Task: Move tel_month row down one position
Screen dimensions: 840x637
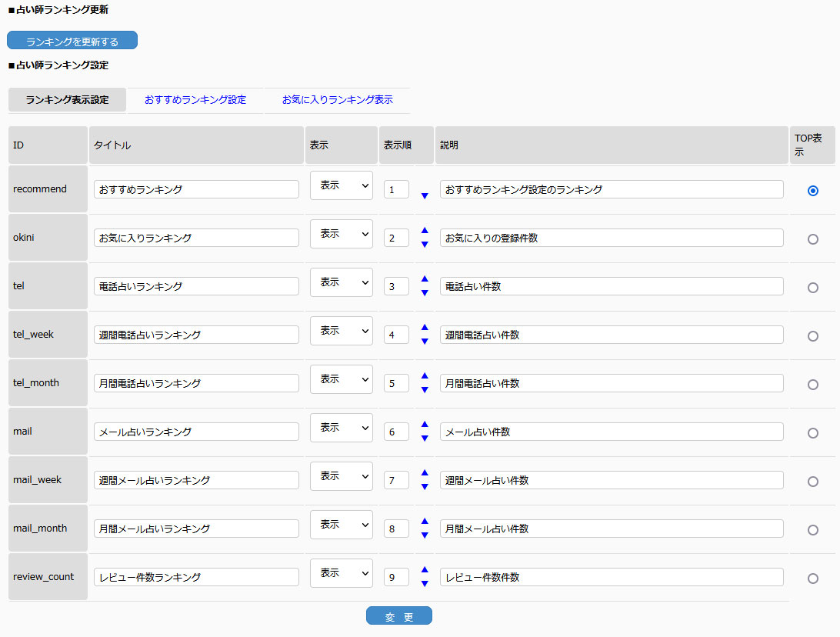Action: (425, 390)
